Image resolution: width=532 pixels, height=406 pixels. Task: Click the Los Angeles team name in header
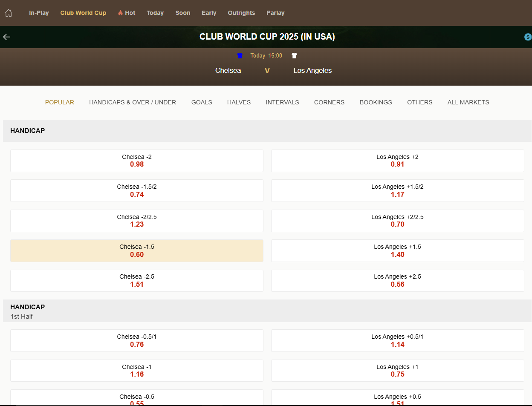click(x=312, y=71)
